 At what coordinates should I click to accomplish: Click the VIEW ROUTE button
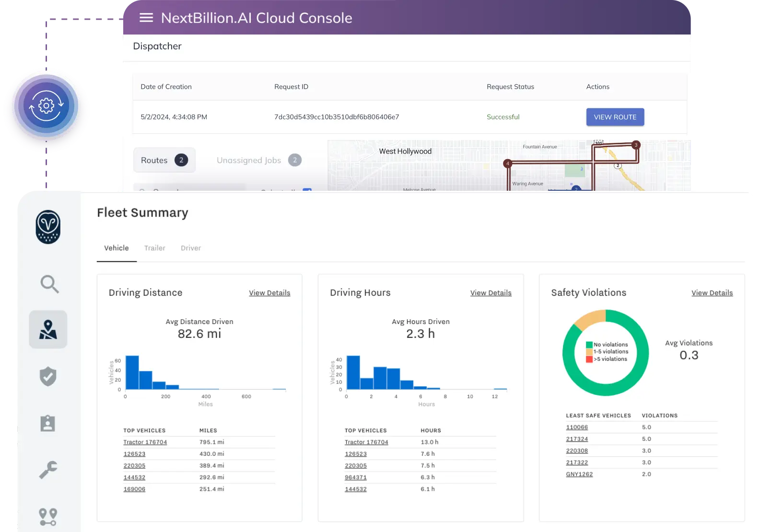(615, 117)
